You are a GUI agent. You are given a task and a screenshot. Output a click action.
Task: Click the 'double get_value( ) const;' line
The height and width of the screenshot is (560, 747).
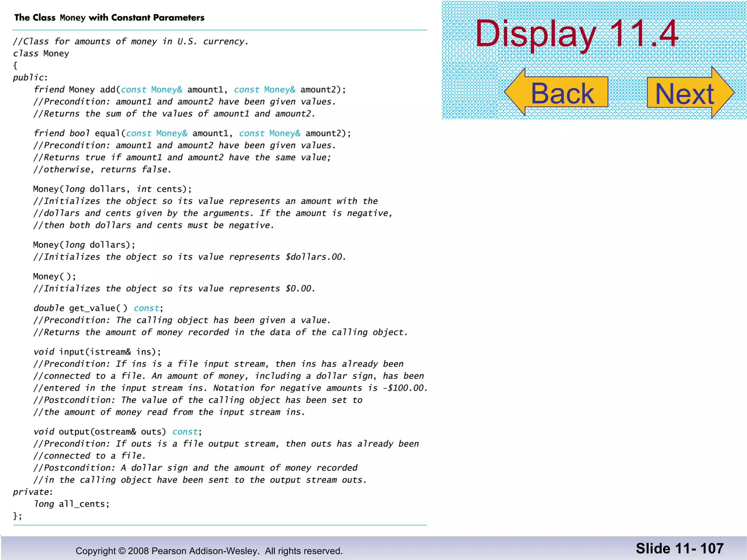pos(98,308)
